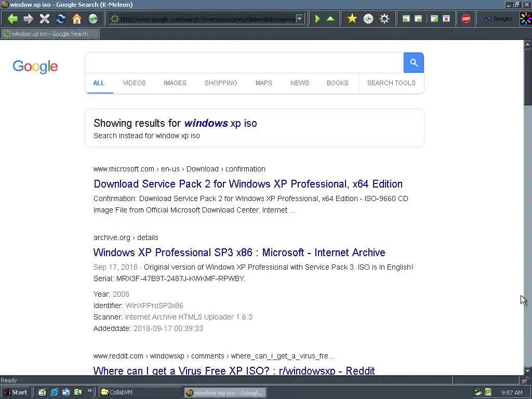
Task: Click the 'windows xp iso' corrected query link
Action: pyautogui.click(x=220, y=123)
